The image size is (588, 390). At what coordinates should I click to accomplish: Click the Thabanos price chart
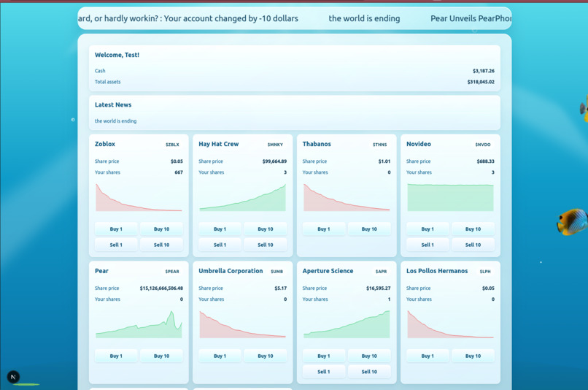tap(347, 197)
